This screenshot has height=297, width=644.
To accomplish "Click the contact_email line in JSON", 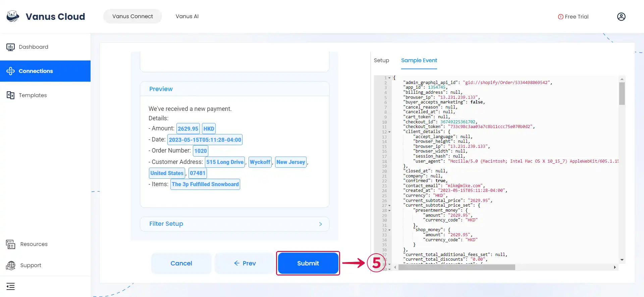I will (x=443, y=186).
